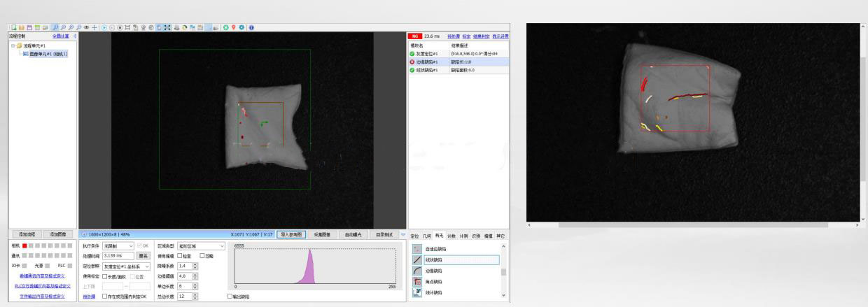868x307 pixels.
Task: Click the first magnifier zoom icon
Action: [55, 27]
